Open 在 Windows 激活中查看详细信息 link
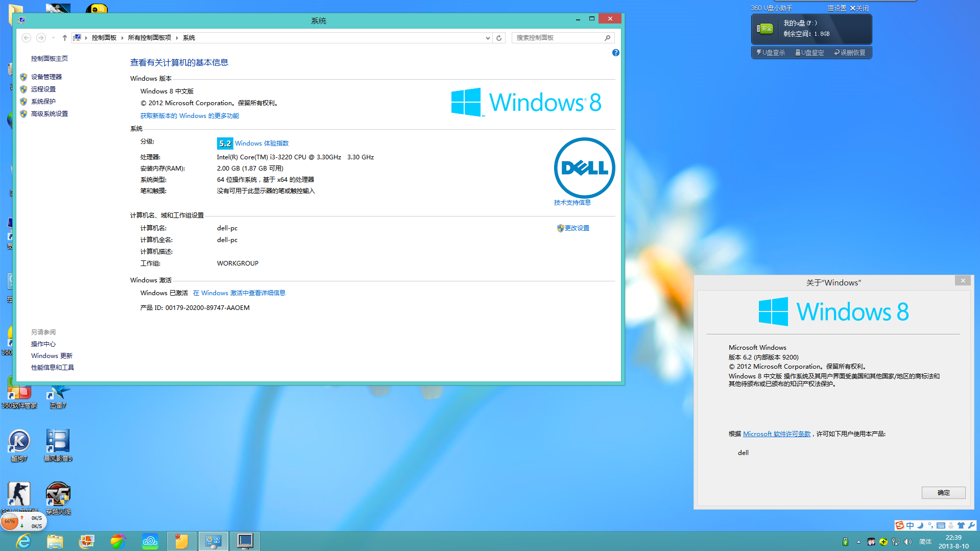980x551 pixels. 239,293
